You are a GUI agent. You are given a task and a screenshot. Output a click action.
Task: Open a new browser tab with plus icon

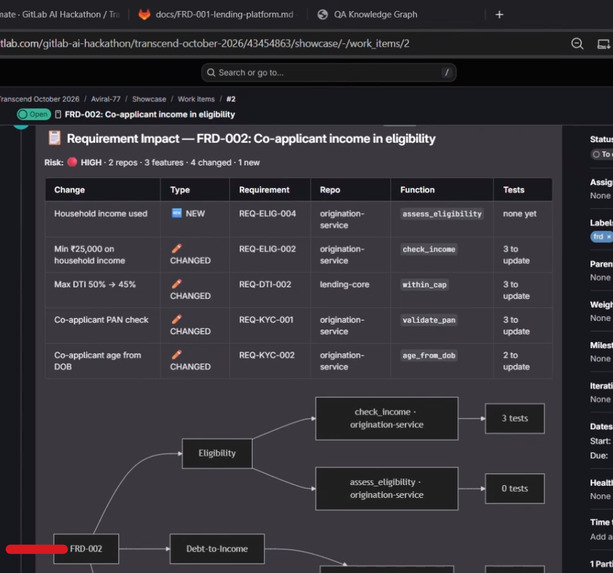point(499,15)
